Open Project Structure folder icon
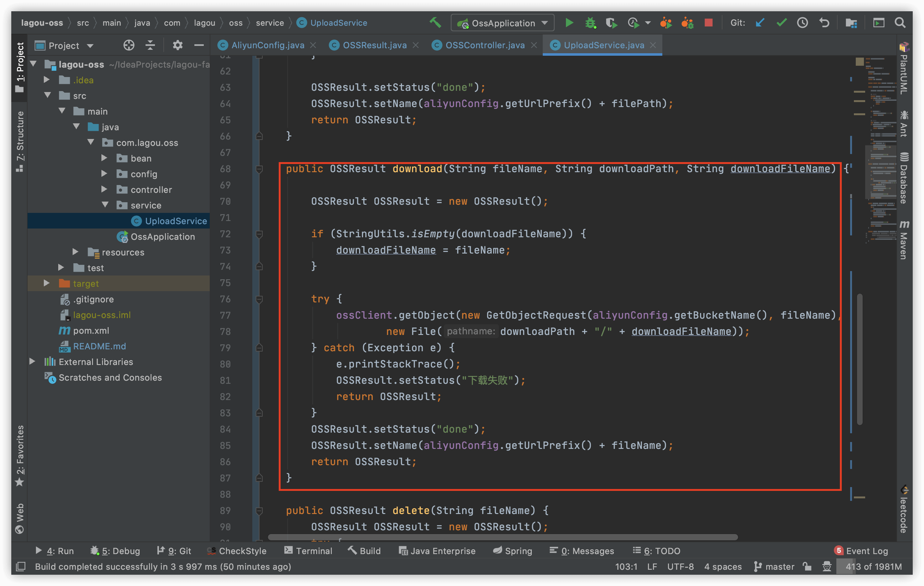This screenshot has width=924, height=586. coord(851,23)
